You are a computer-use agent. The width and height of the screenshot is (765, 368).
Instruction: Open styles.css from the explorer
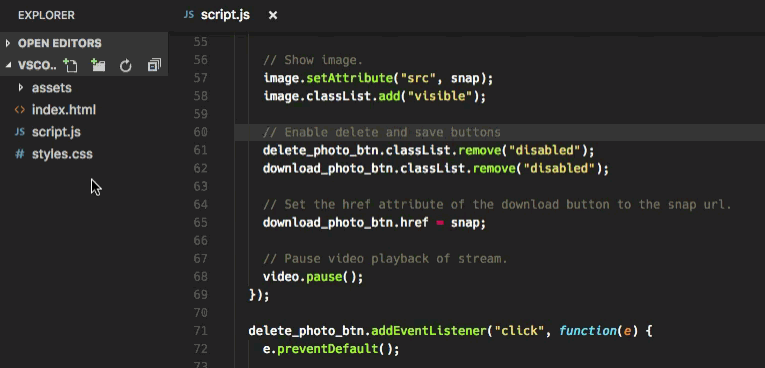coord(62,154)
